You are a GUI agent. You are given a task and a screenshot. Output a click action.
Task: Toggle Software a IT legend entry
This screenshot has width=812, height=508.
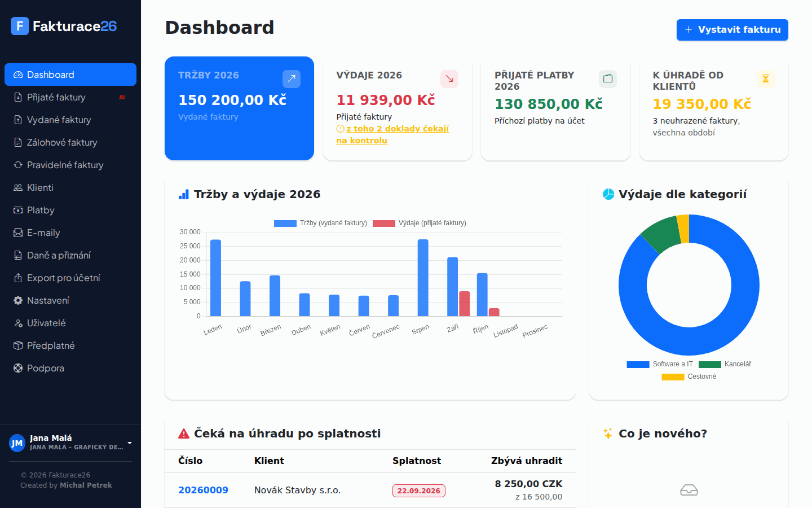[660, 364]
